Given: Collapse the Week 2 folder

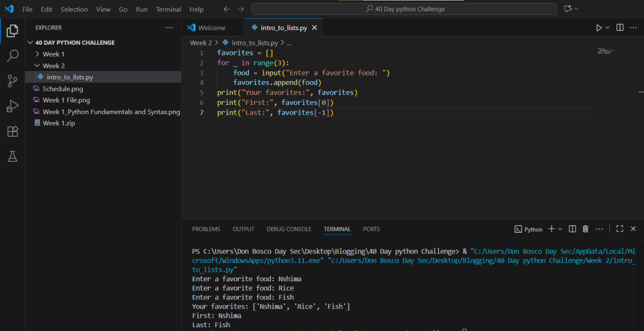Looking at the screenshot, I should pos(53,65).
